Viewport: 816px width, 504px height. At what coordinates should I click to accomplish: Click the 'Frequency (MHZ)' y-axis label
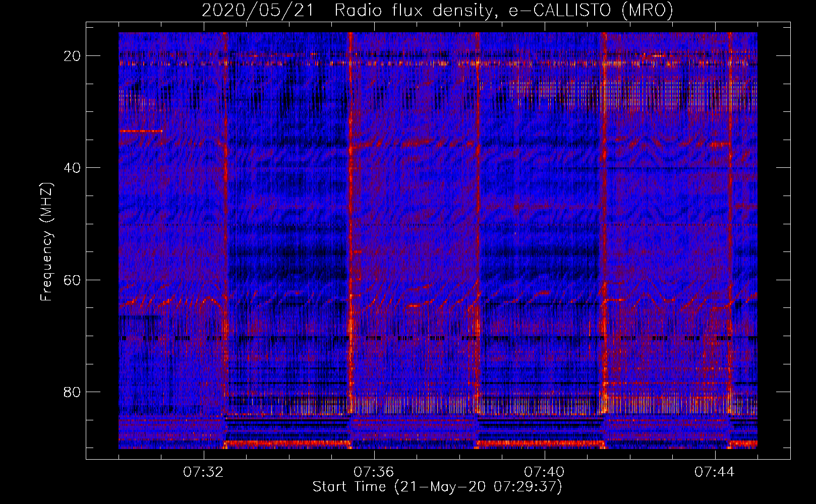click(46, 242)
